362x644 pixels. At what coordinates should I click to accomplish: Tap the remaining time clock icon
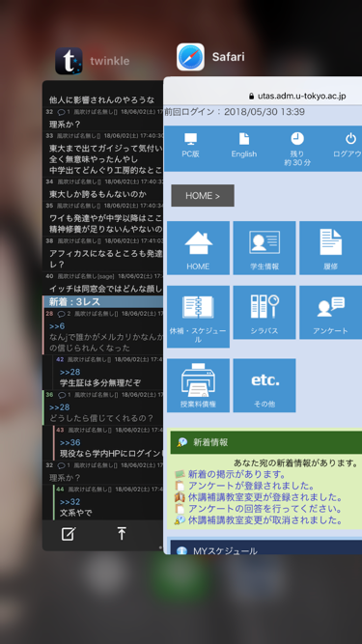tap(297, 139)
